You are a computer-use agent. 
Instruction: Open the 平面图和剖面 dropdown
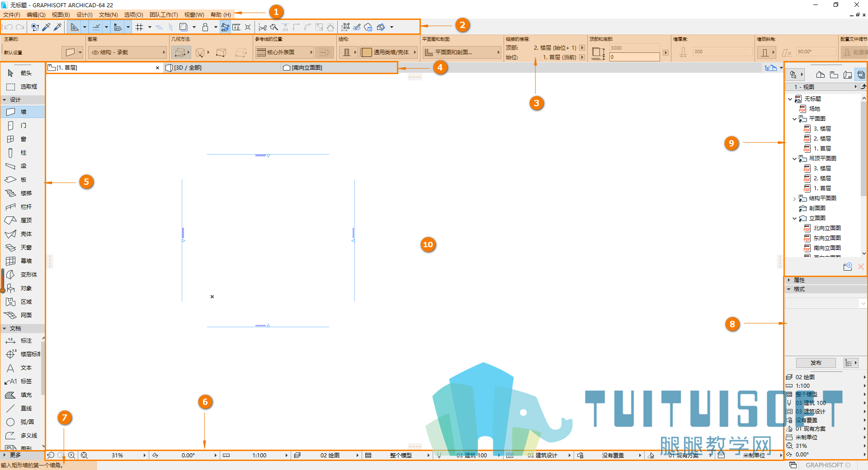[x=462, y=52]
